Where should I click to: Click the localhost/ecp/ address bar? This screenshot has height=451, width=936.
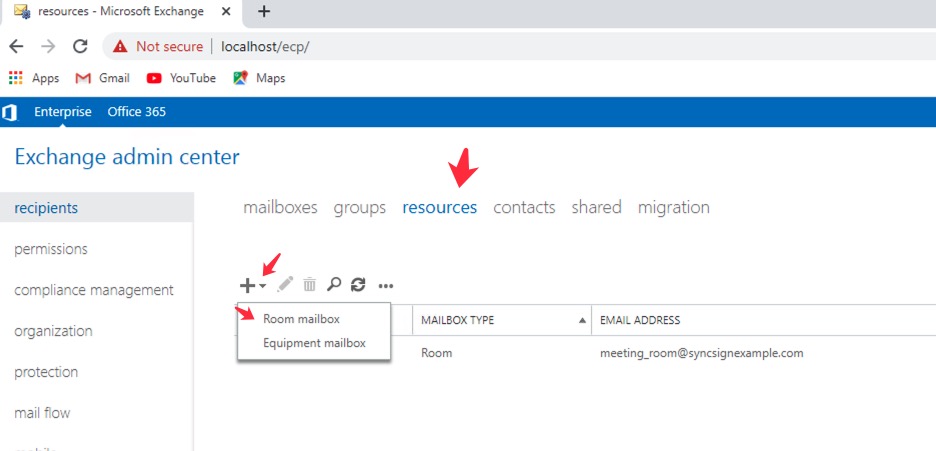(265, 47)
